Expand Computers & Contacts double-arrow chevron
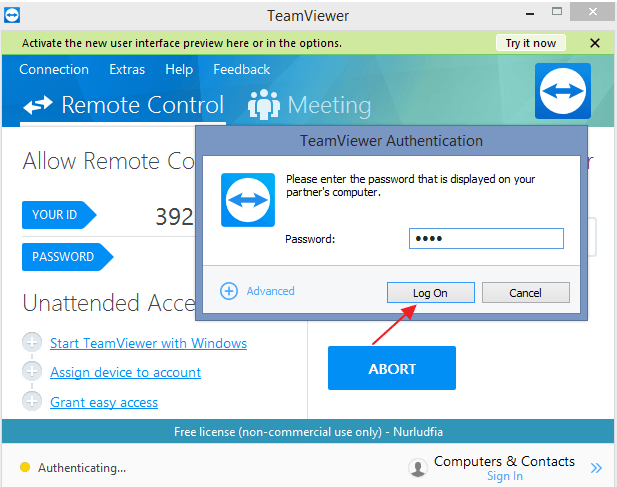Viewport: 617px width, 487px height. tap(596, 468)
